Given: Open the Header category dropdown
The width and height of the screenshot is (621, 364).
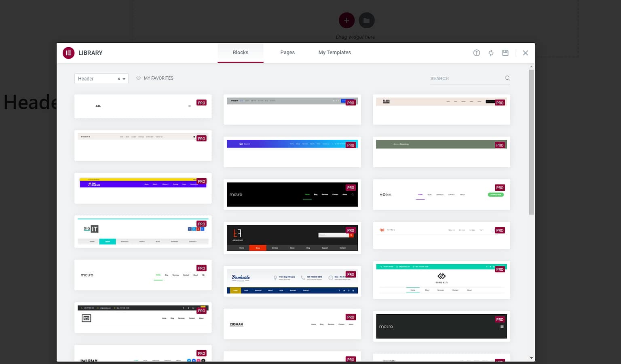Looking at the screenshot, I should point(124,79).
